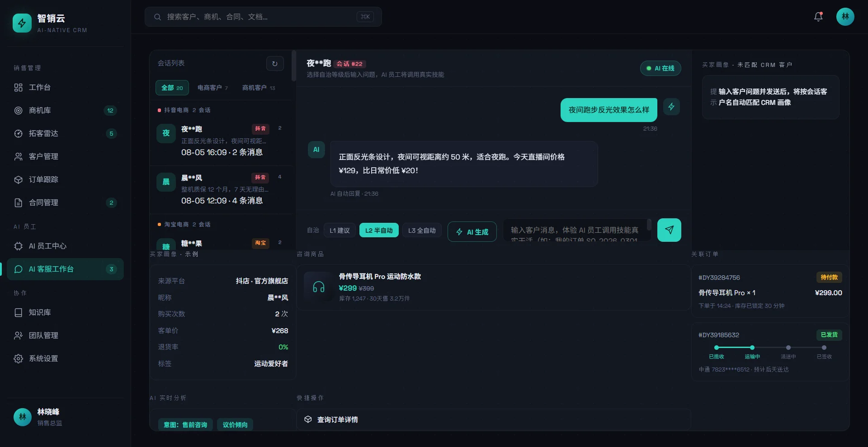Open AI 客服工作台 menu item

65,269
